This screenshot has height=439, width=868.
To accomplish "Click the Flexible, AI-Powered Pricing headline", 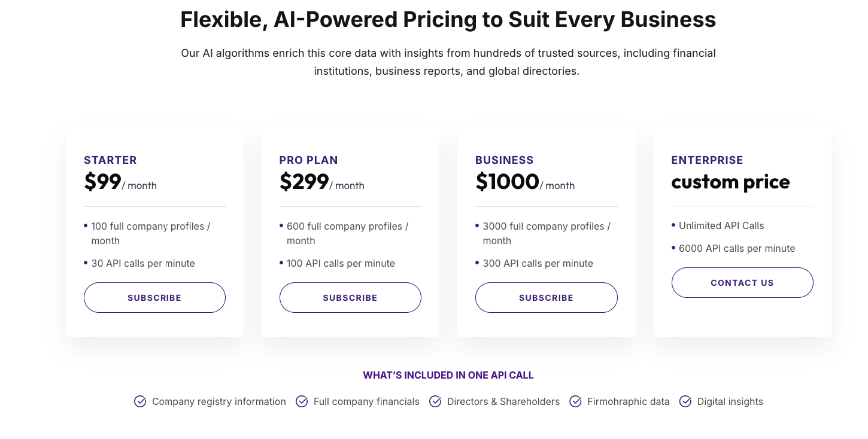I will 448,20.
